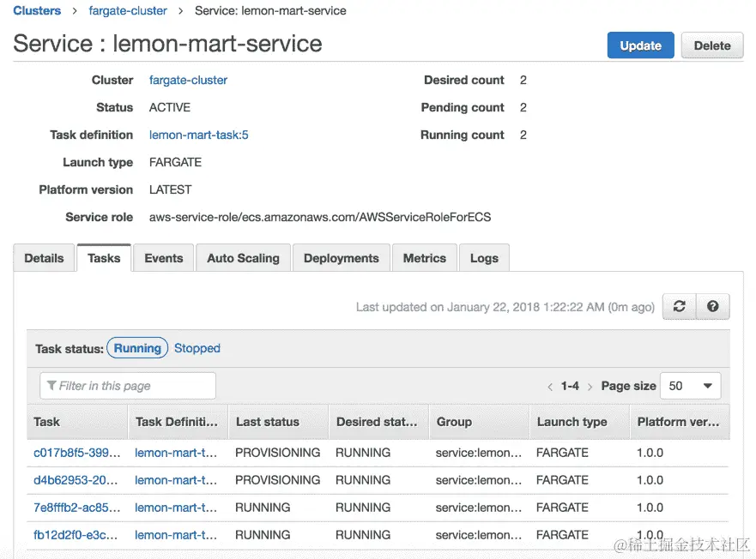Open the Metrics tab

[x=424, y=258]
